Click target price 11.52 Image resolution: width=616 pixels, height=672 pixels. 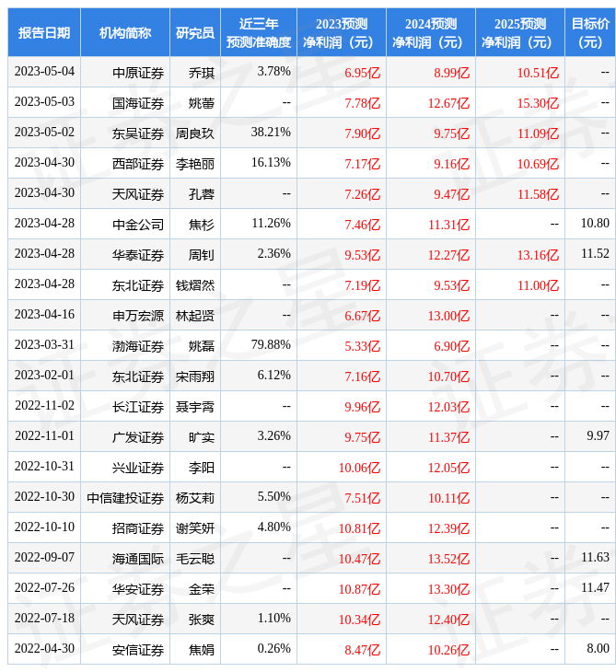click(x=595, y=254)
